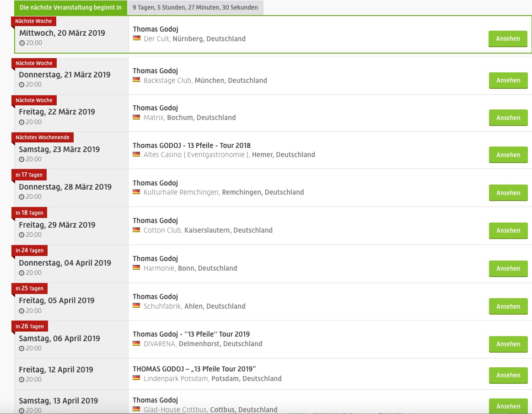
Task: Click clock icon under Samstag, 06 April 2019
Action: tap(21, 349)
